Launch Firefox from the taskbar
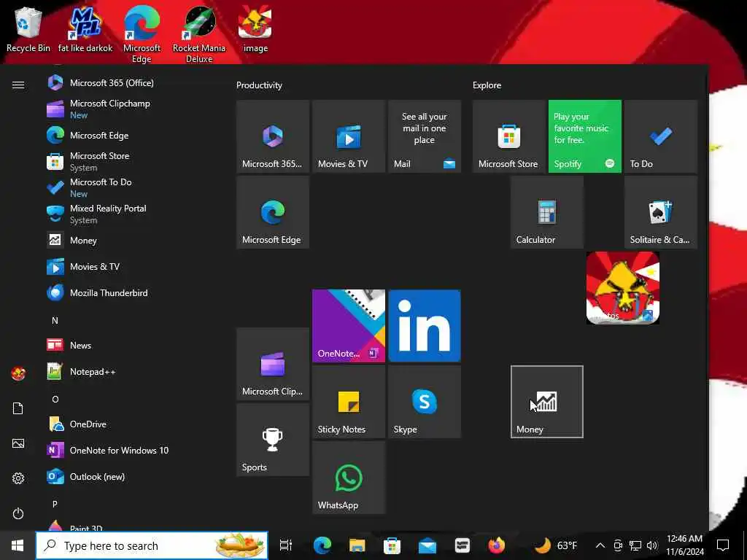 496,545
